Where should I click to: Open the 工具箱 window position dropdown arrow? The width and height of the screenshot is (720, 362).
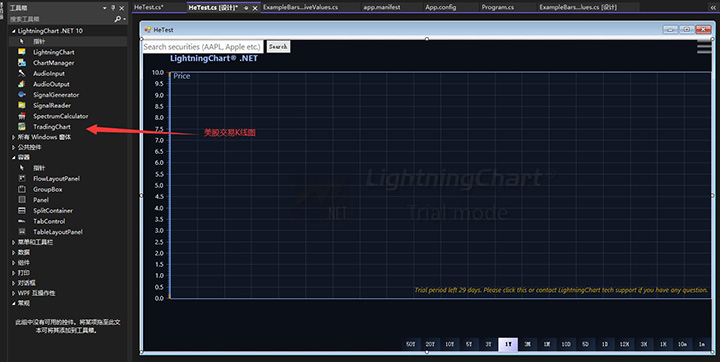click(105, 8)
